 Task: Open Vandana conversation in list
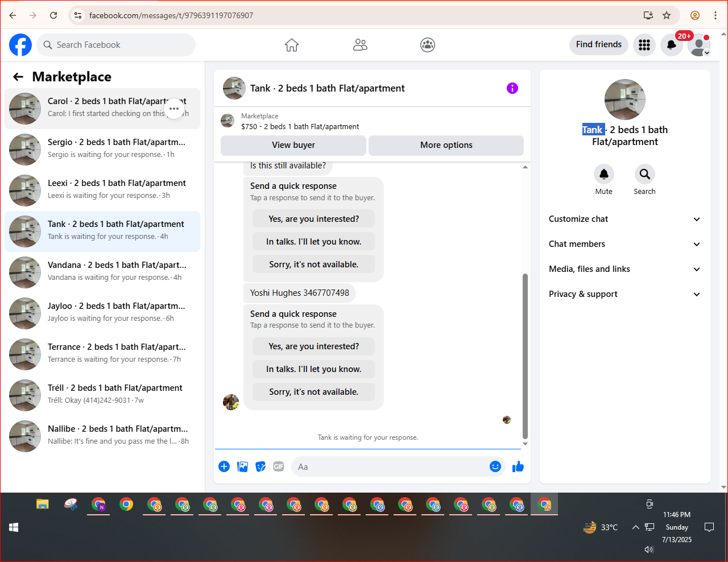[102, 272]
